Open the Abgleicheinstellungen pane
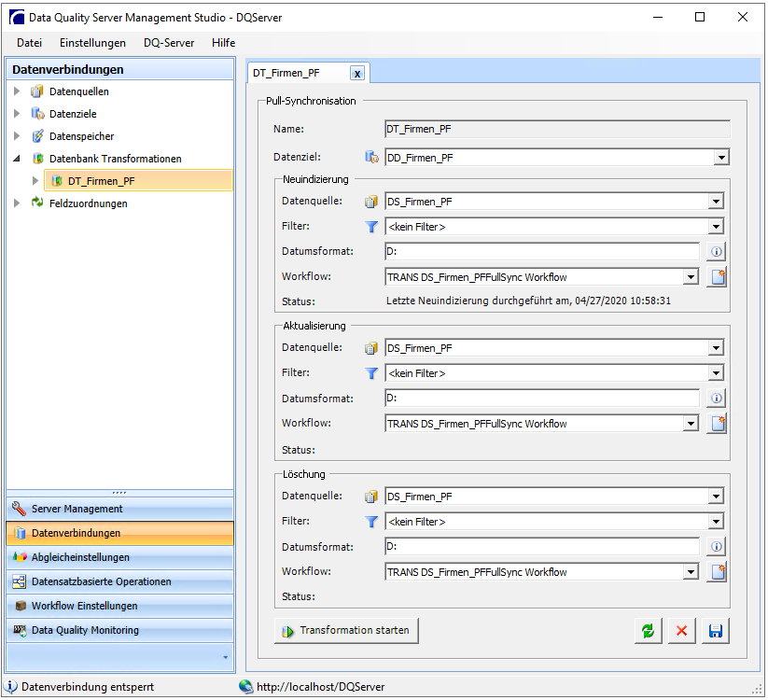 pos(120,557)
